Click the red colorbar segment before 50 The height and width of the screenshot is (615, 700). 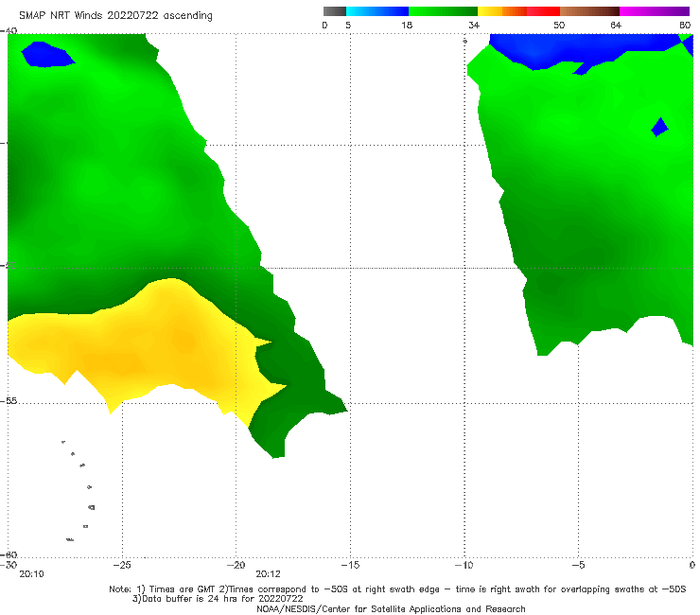[543, 11]
